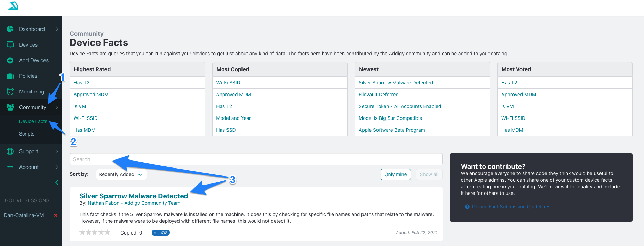644x246 pixels.
Task: Expand the Account menu chevron
Action: coord(57,167)
